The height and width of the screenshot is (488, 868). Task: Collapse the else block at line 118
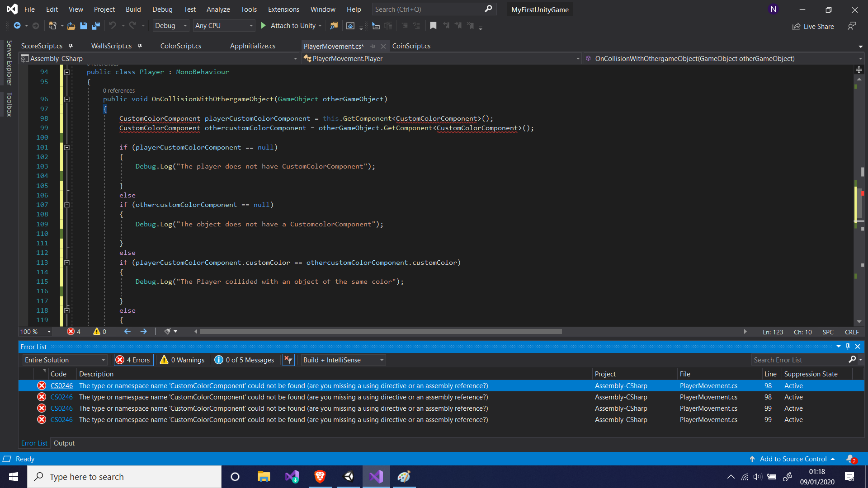67,310
